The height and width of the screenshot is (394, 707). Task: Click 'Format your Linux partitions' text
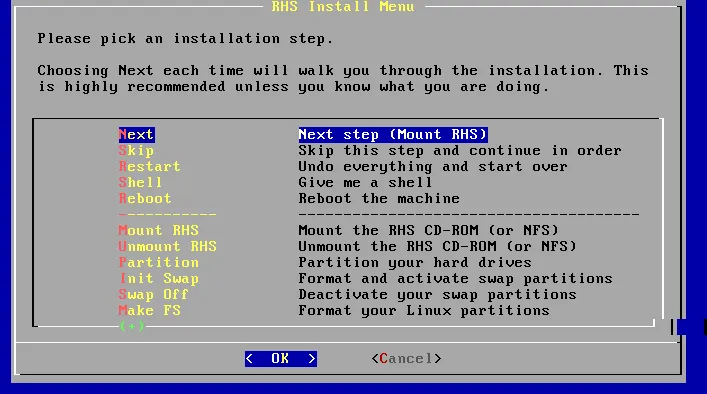[x=424, y=310]
